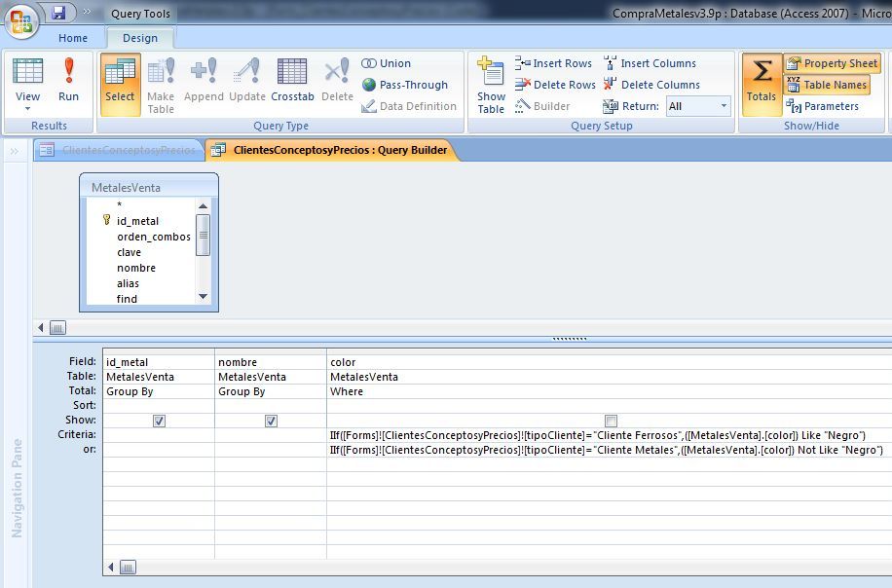Click the Office button logo
This screenshot has height=588, width=892.
(x=23, y=19)
